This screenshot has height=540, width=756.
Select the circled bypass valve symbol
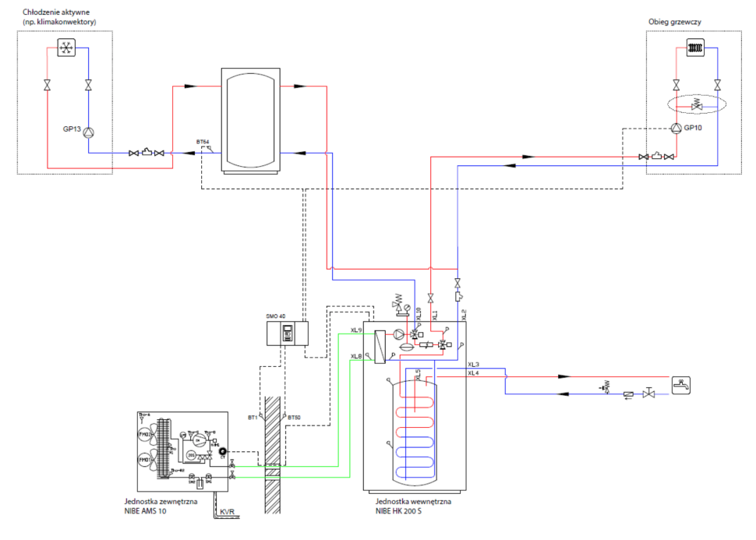[x=697, y=106]
